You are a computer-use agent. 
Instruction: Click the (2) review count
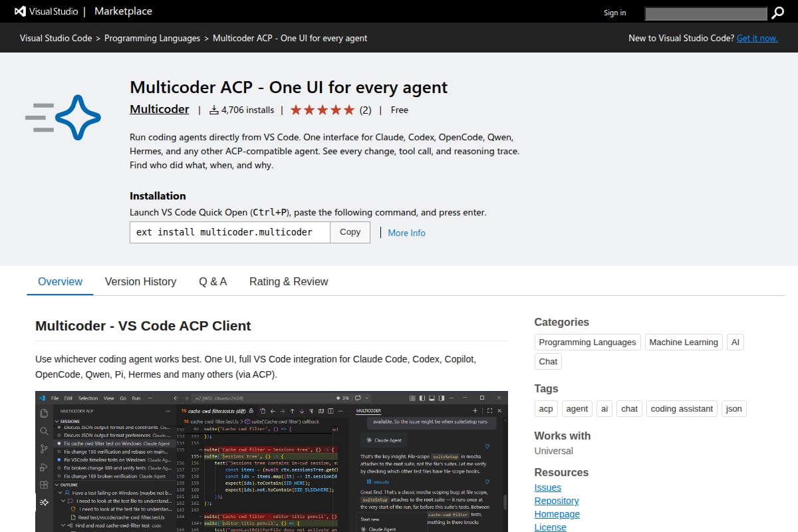[x=365, y=110]
